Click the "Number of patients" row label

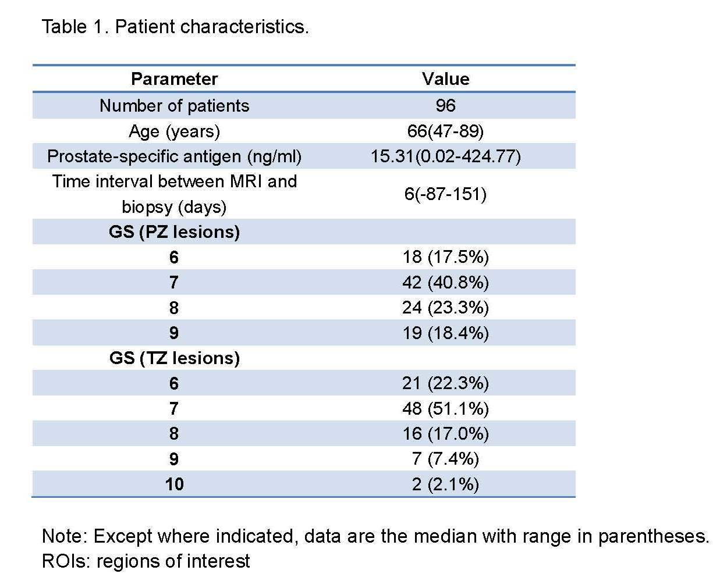click(x=174, y=105)
